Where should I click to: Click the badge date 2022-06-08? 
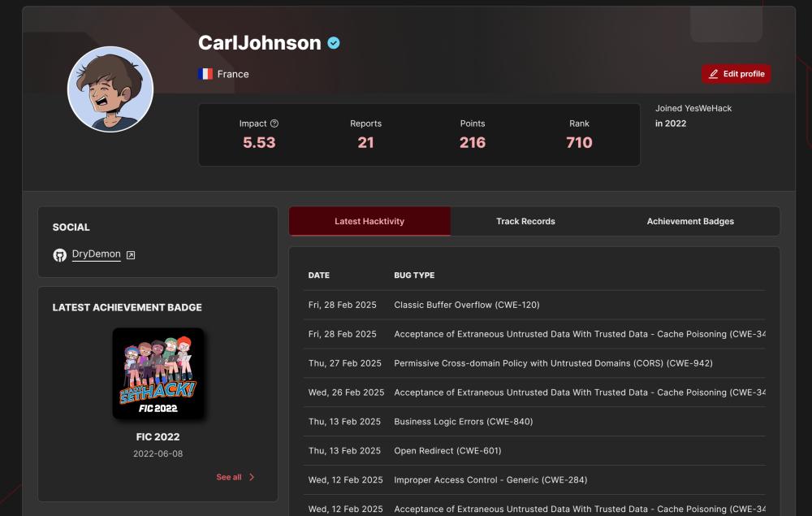click(158, 453)
